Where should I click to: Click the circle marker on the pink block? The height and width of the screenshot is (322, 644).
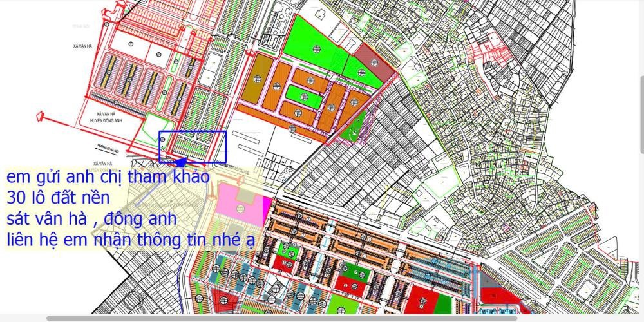pos(241,208)
